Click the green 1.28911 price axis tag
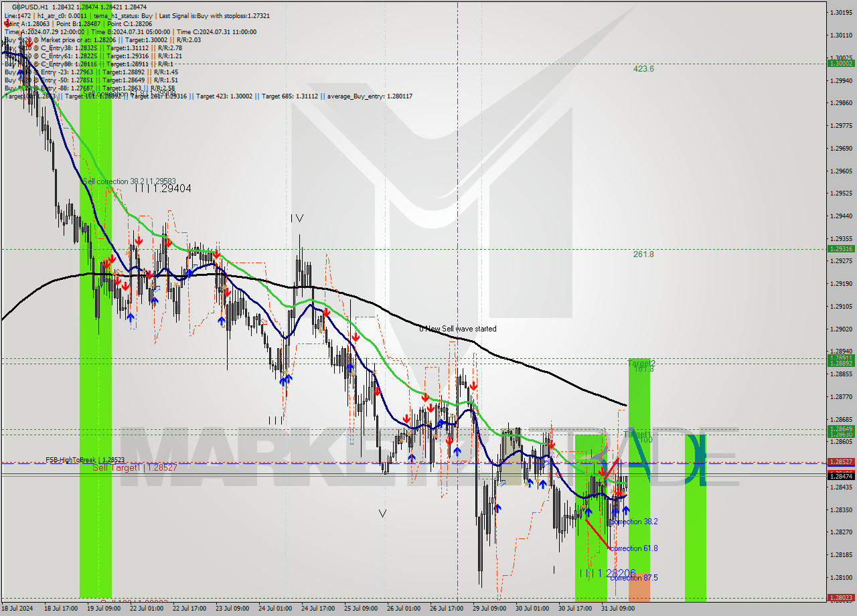This screenshot has height=616, width=857. (841, 358)
